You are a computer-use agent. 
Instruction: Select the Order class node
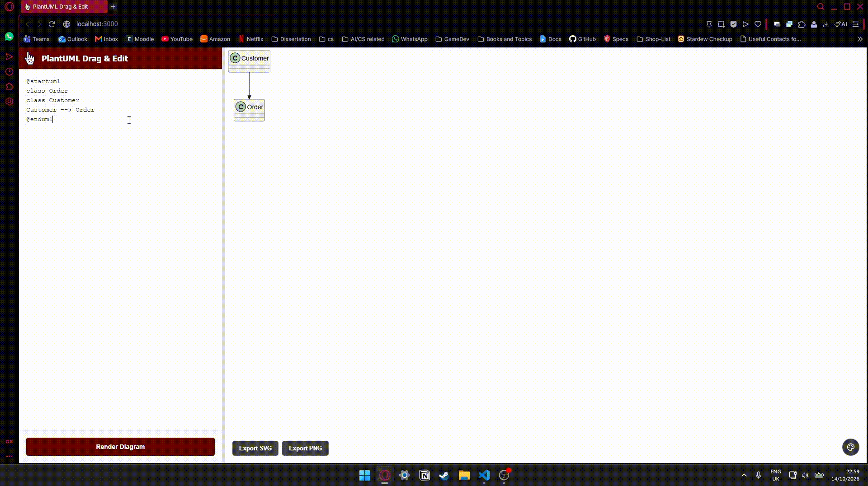click(x=249, y=110)
